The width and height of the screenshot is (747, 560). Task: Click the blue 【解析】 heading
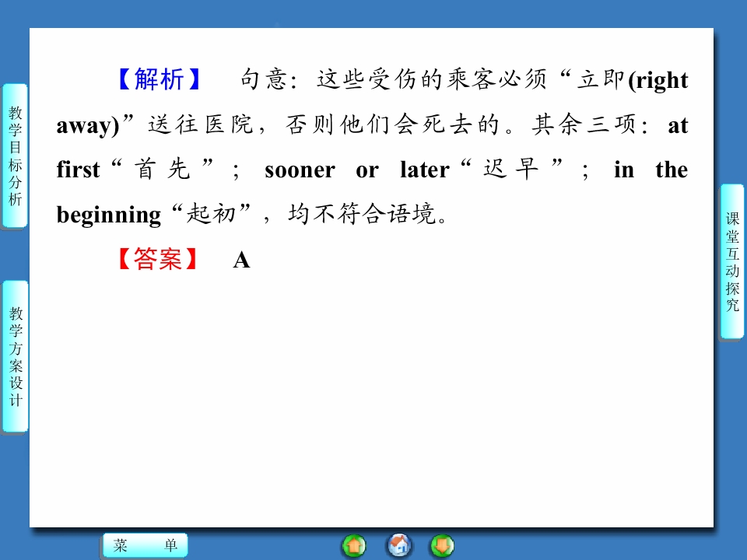[x=159, y=79]
